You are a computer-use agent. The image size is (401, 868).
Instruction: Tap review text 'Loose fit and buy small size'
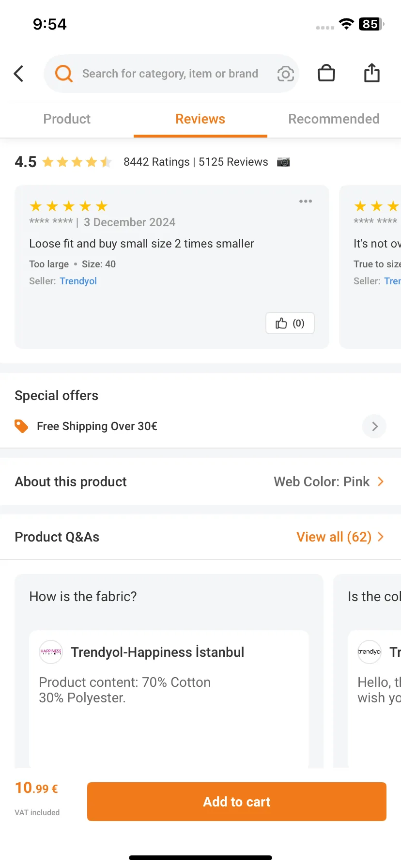point(141,244)
